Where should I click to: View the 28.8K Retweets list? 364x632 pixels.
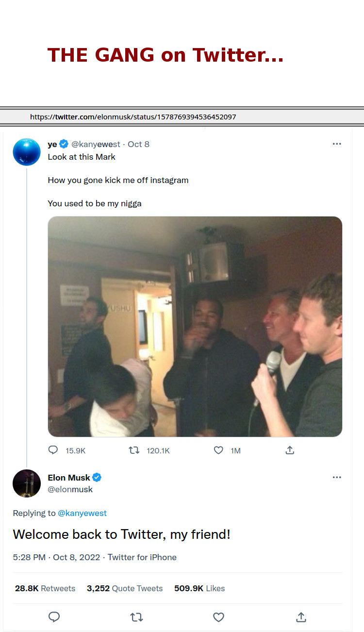point(45,588)
